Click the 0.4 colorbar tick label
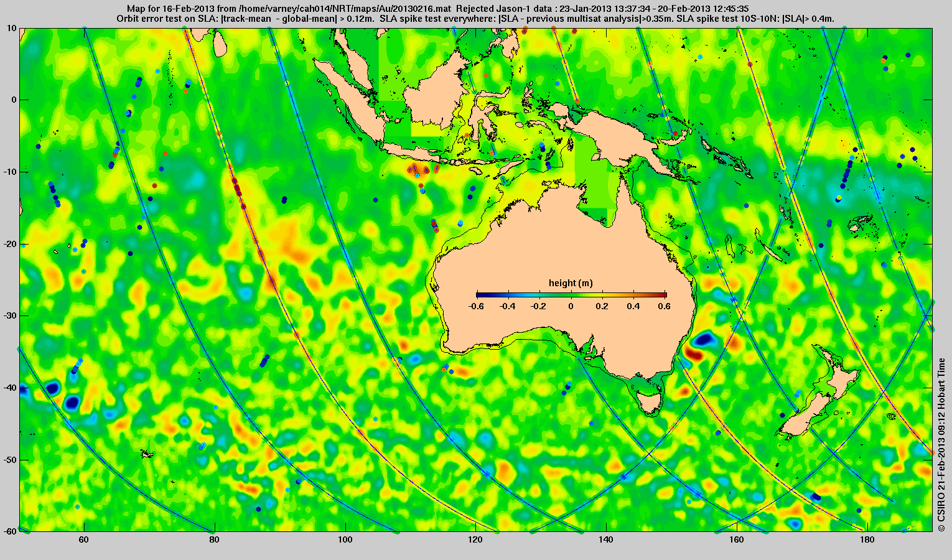This screenshot has height=560, width=952. pos(635,306)
